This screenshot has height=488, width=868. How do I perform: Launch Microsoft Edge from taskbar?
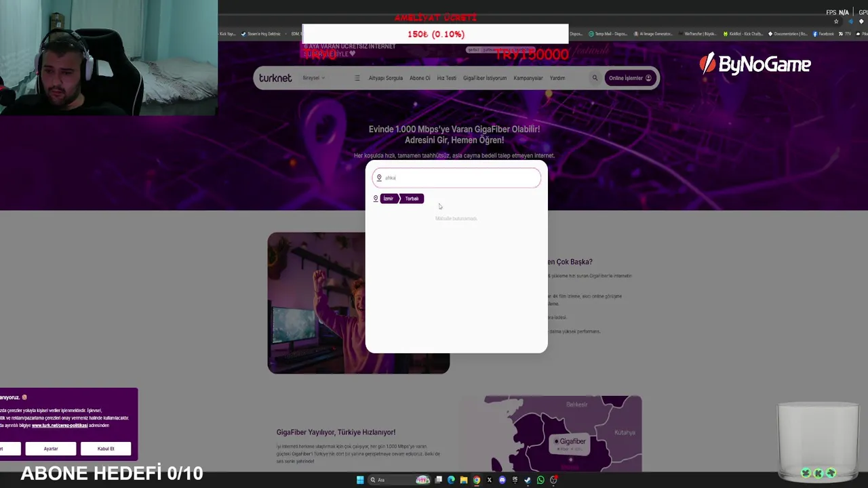451,480
